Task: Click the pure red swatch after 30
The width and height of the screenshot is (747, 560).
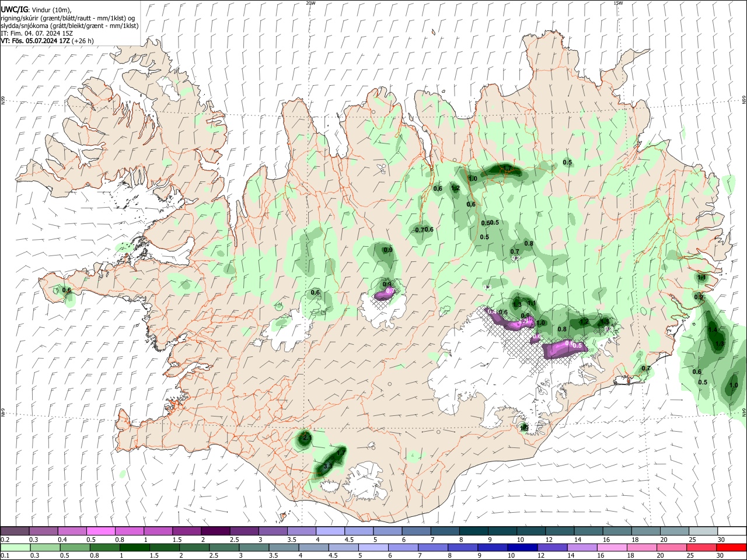Action: pyautogui.click(x=731, y=548)
